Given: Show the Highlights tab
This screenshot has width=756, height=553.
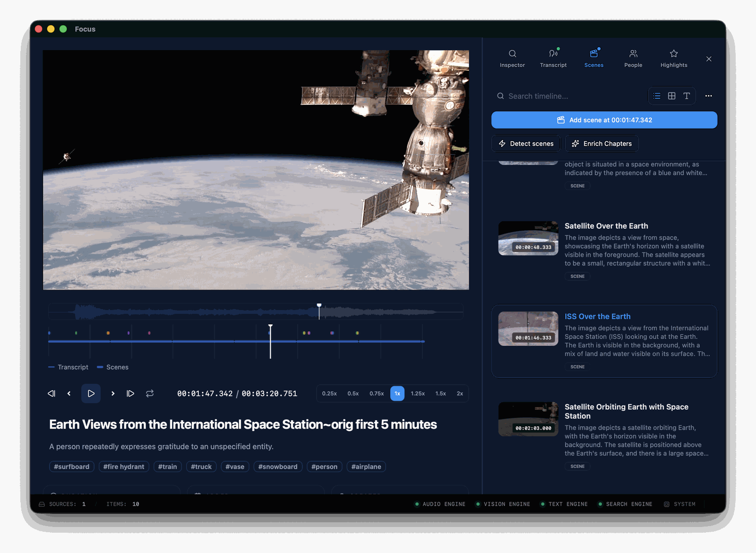Looking at the screenshot, I should coord(674,59).
